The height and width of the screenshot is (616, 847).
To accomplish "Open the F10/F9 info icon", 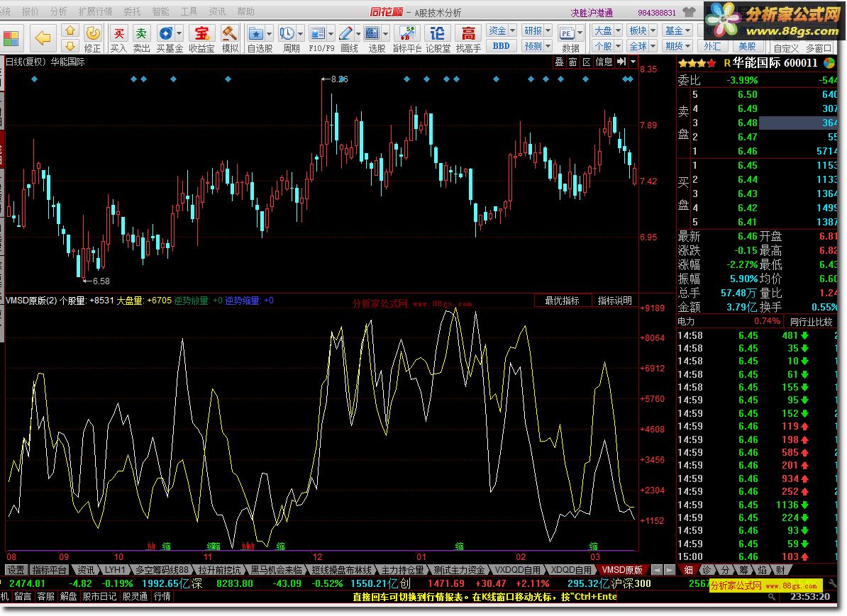I will (319, 34).
